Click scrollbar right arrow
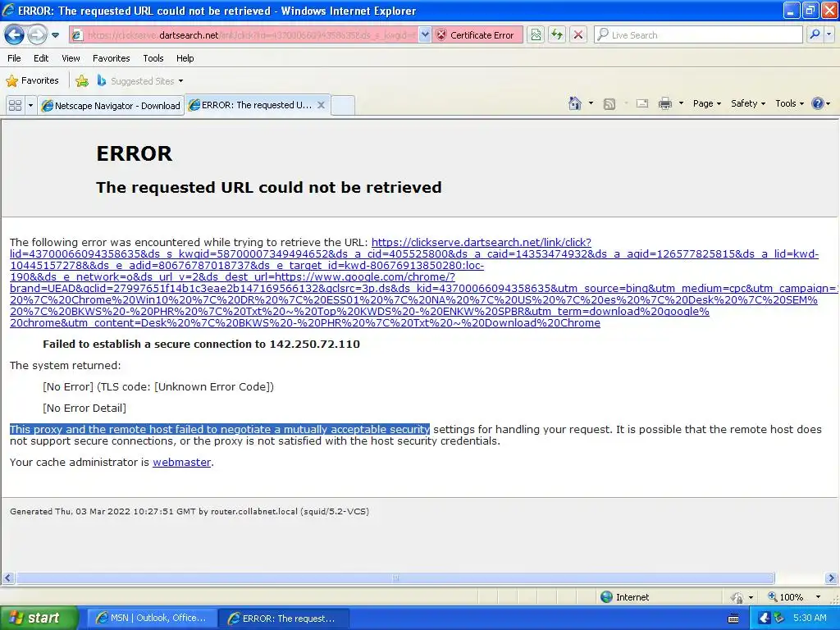Screen dimensions: 840x630 [832, 578]
